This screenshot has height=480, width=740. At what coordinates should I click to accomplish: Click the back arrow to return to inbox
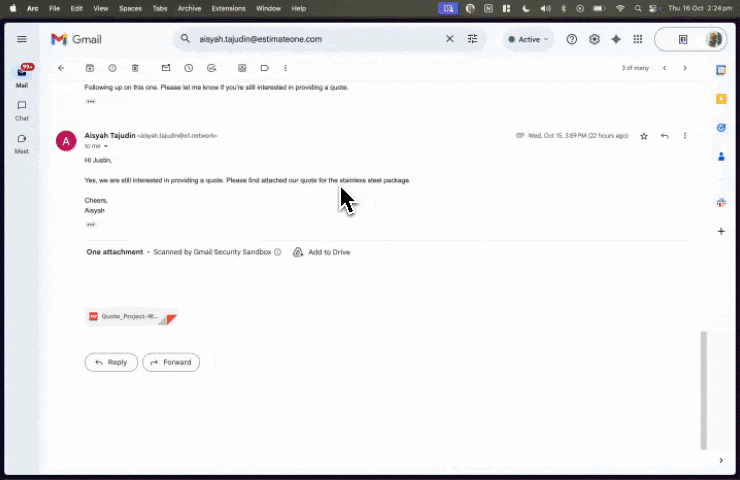coord(61,68)
